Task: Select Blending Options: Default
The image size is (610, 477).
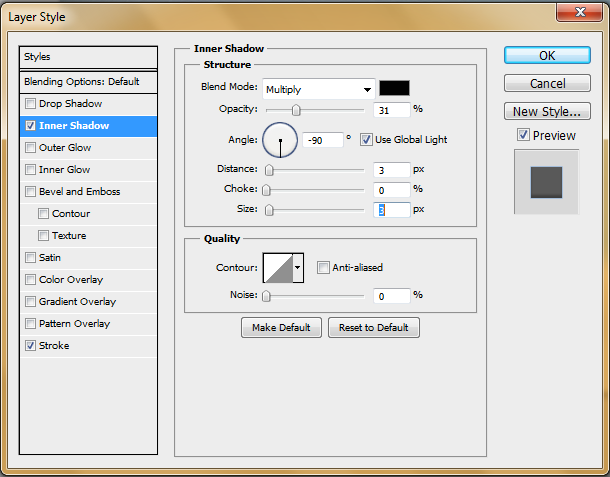Action: coord(88,82)
